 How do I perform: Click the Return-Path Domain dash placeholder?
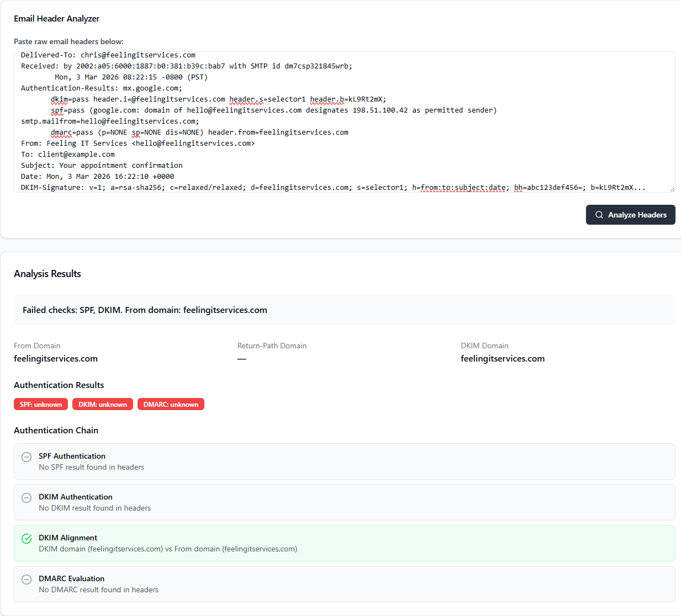241,358
